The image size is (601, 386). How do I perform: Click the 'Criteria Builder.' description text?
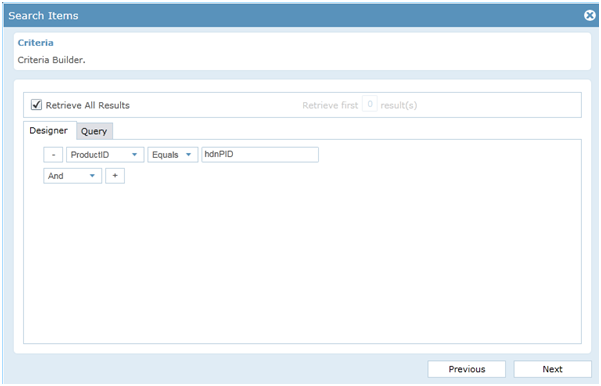point(51,60)
